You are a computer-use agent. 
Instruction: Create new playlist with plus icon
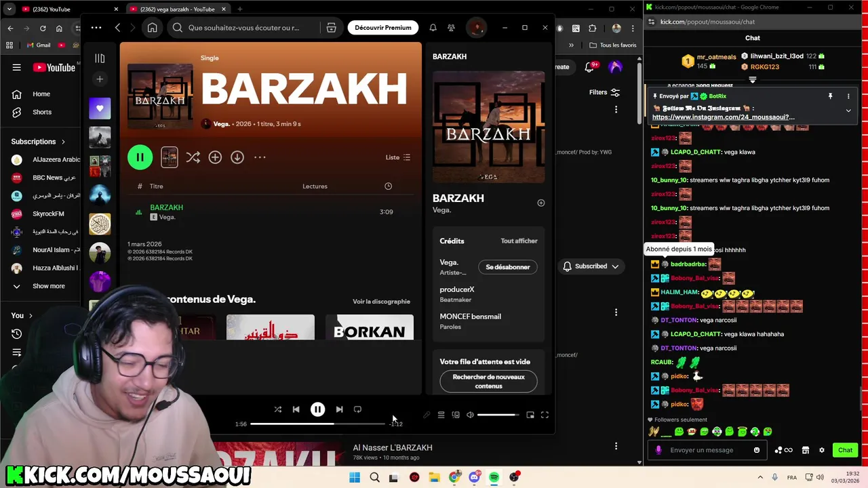(x=100, y=79)
